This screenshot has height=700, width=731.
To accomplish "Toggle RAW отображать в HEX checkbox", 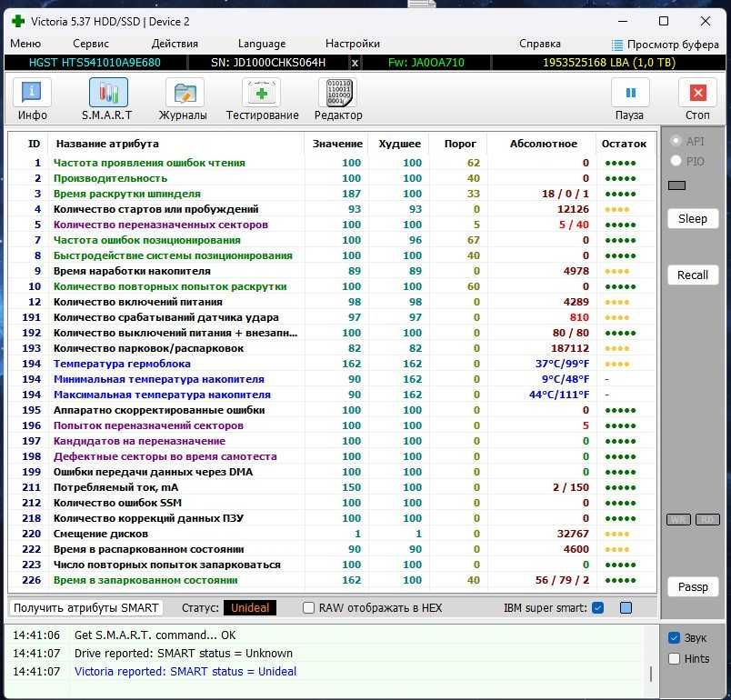I will pyautogui.click(x=308, y=607).
